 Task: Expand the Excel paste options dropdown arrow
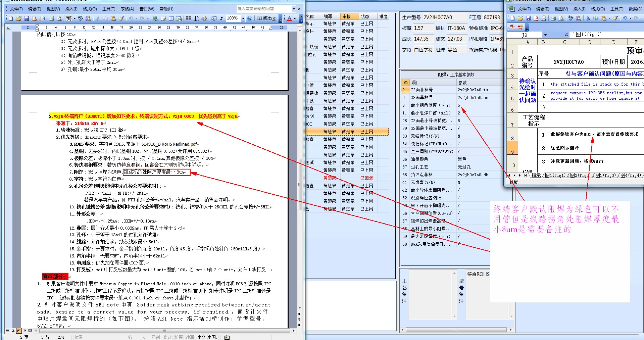pos(609,18)
